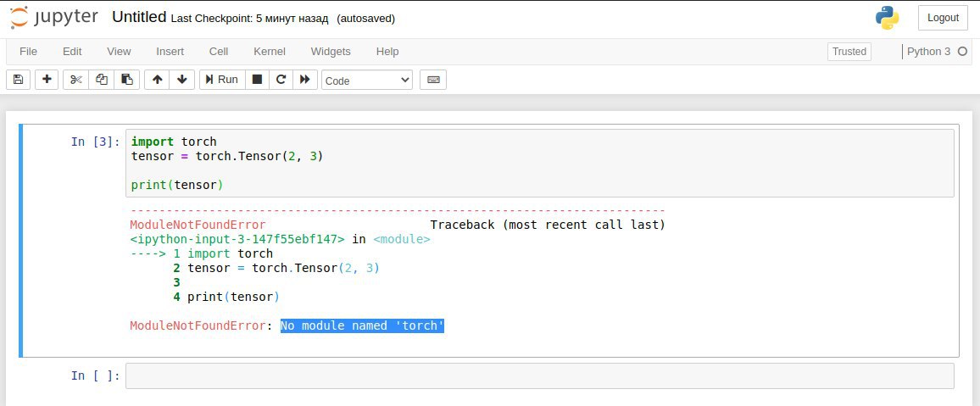980x406 pixels.
Task: Save and checkpoint with the floppy disk icon
Action: click(x=18, y=80)
